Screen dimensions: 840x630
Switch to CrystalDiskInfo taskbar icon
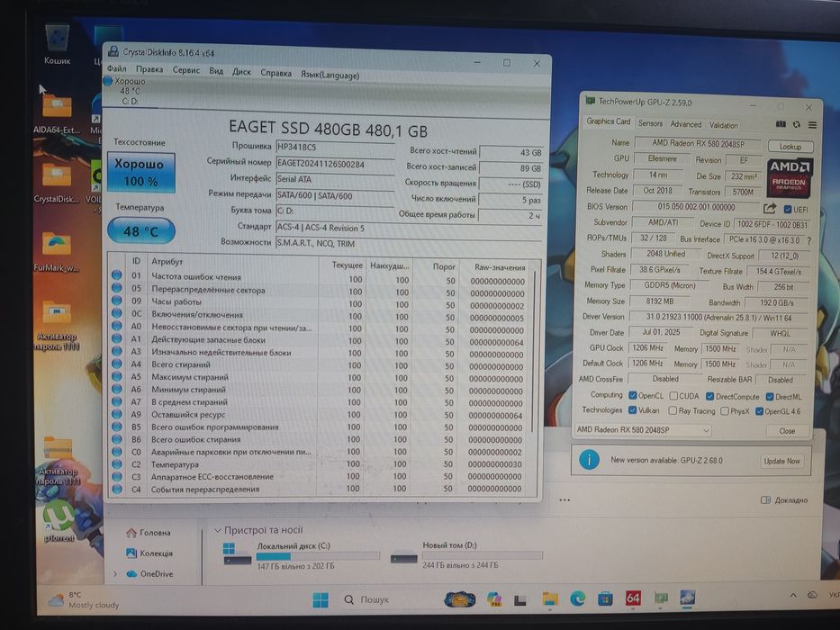click(687, 597)
